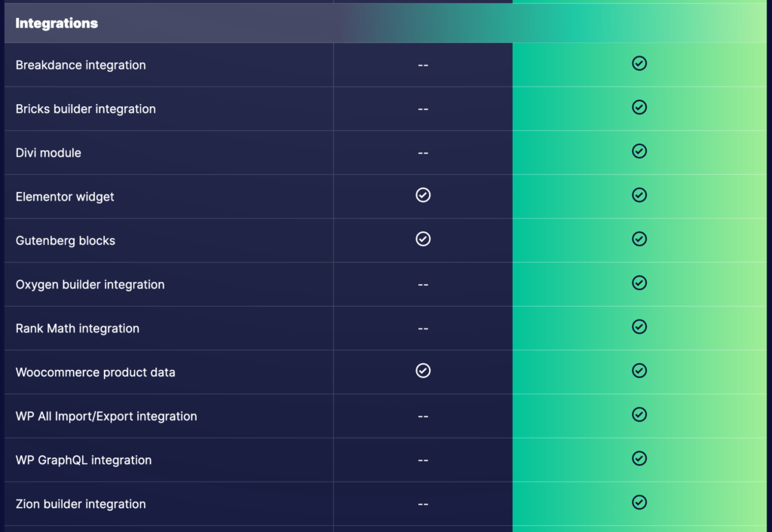Click the green-column checkmark for WP All Import/Export
The width and height of the screenshot is (772, 532).
639,414
